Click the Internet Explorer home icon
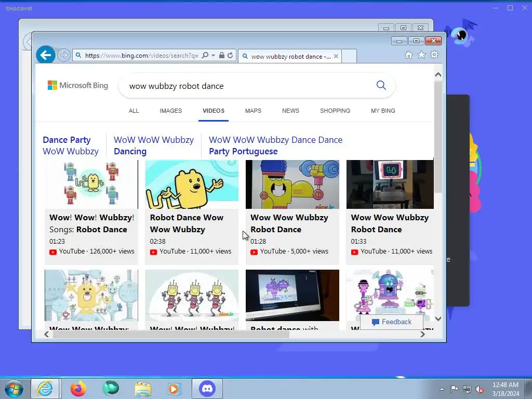The width and height of the screenshot is (532, 399). click(x=409, y=55)
